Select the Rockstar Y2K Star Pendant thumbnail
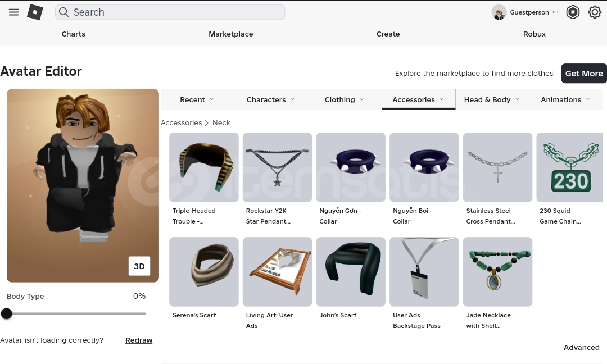Image resolution: width=607 pixels, height=364 pixels. click(277, 167)
